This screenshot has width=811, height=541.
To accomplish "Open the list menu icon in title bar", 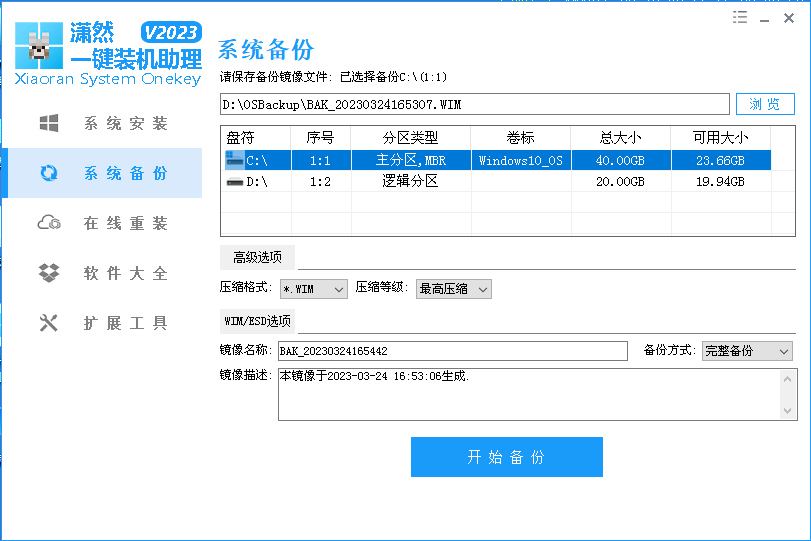I will 740,17.
